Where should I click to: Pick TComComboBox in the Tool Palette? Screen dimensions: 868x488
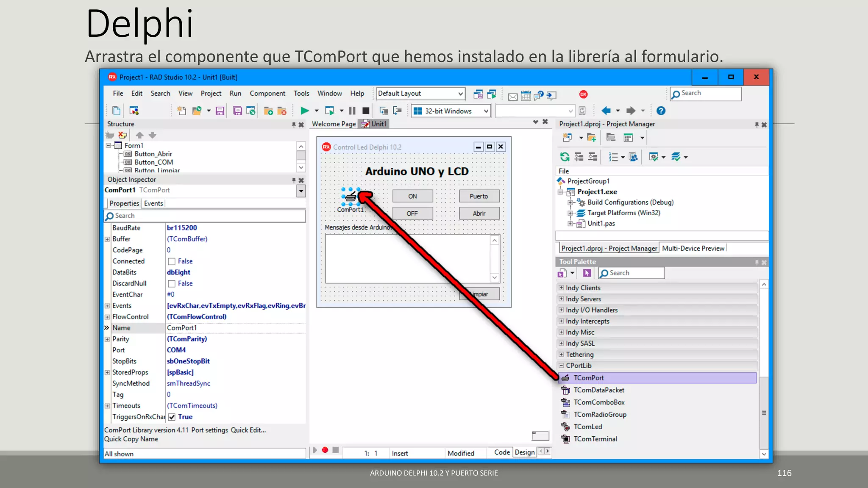point(599,402)
